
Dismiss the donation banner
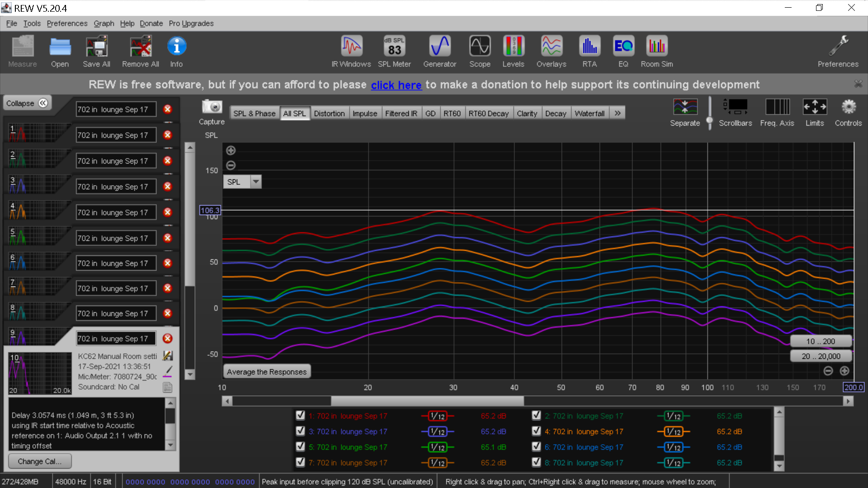click(858, 84)
